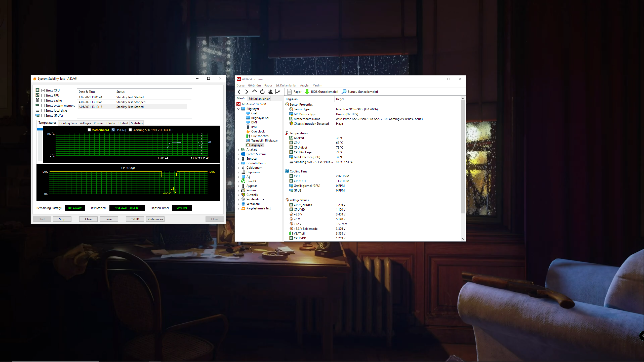Click the BIOS Güncellemeleri green arrow icon

coord(307,92)
